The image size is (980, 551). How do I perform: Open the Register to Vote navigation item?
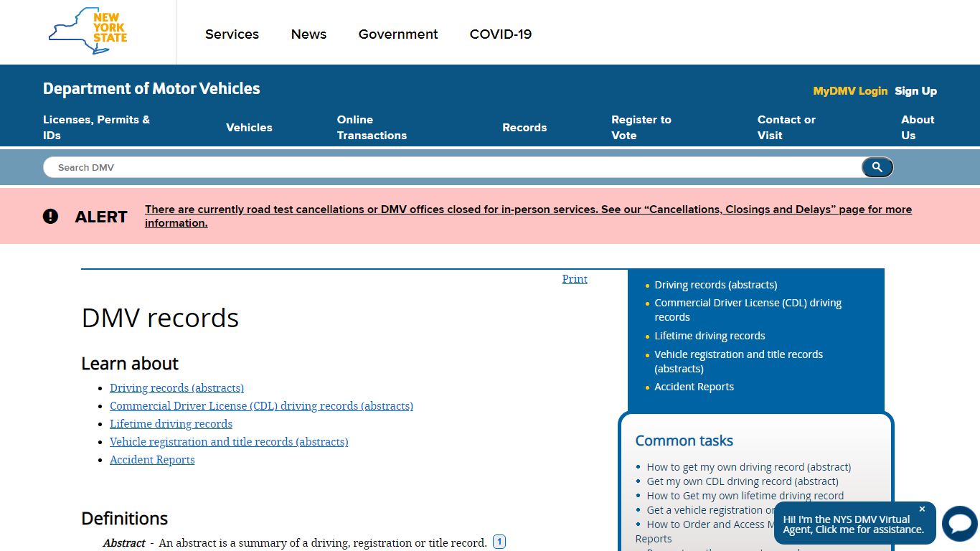pyautogui.click(x=641, y=128)
